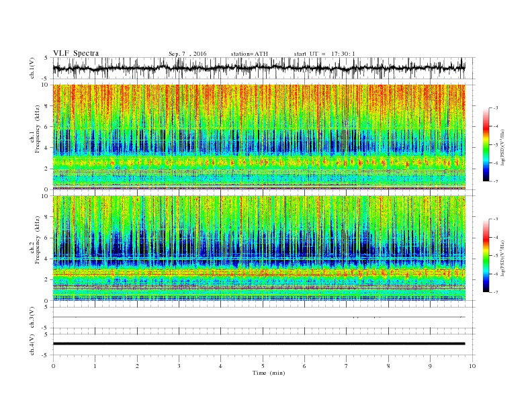This screenshot has width=532, height=411.
Task: Select the date text "Sep. 7 , 2016"
Action: [187, 54]
